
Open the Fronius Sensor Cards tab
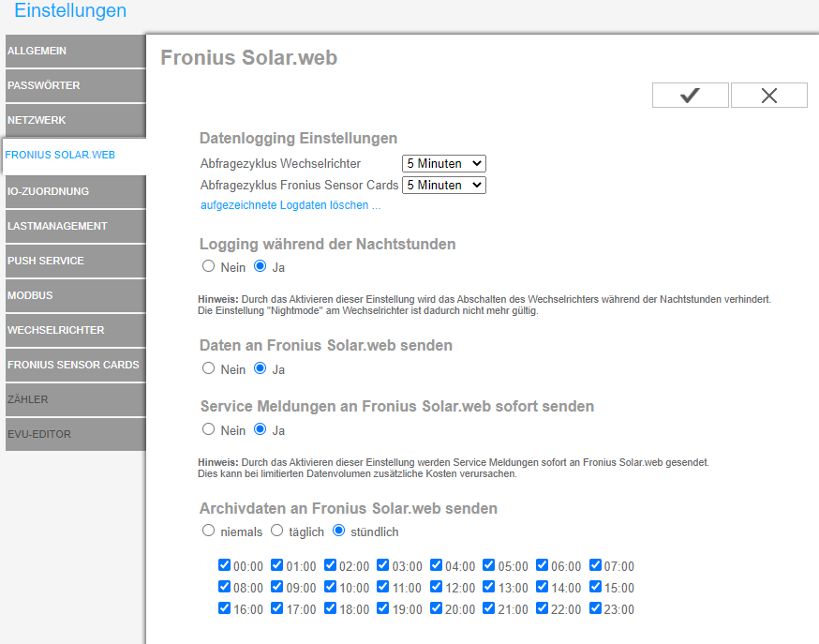click(x=75, y=365)
